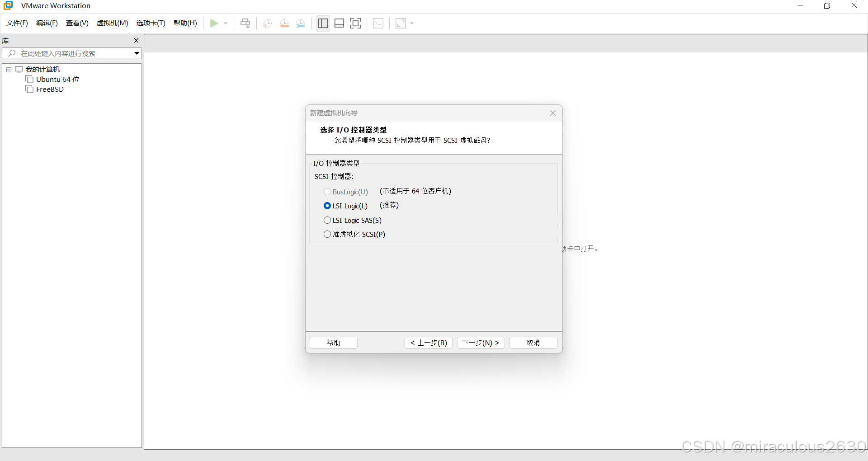Click the full screen mode icon

tap(356, 23)
